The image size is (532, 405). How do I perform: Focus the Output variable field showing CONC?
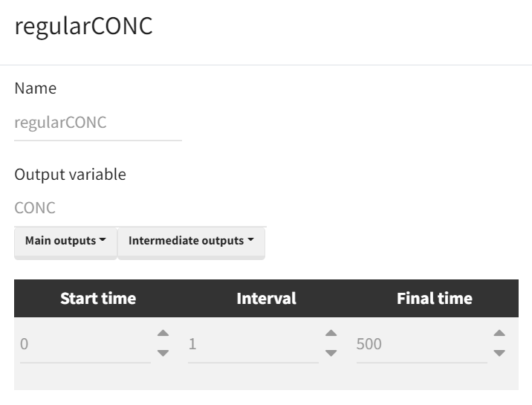pos(140,208)
